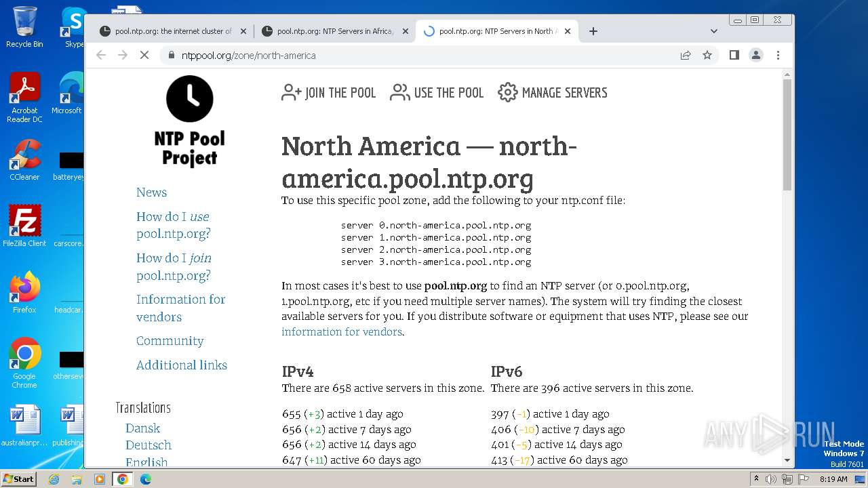Click the IPv6 section heading
Image resolution: width=868 pixels, height=488 pixels.
[507, 371]
